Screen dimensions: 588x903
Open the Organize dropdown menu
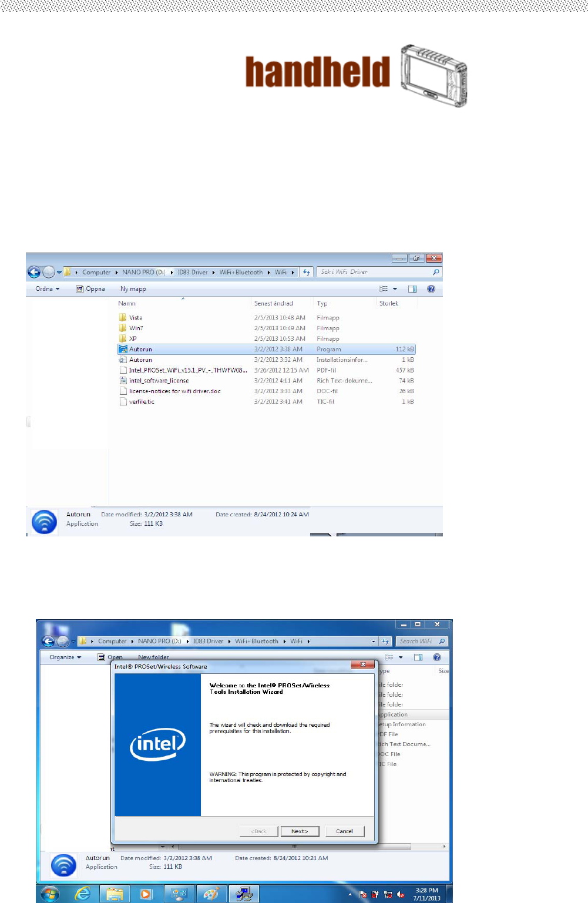click(65, 657)
